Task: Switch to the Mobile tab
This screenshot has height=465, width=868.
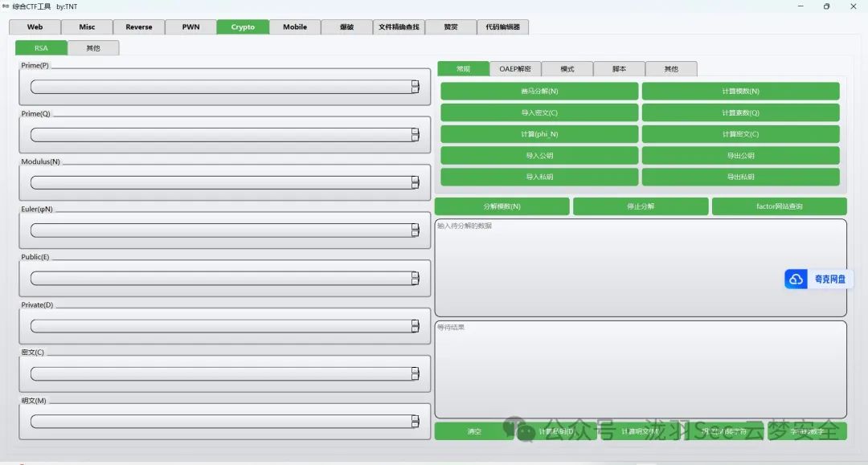Action: click(x=295, y=27)
